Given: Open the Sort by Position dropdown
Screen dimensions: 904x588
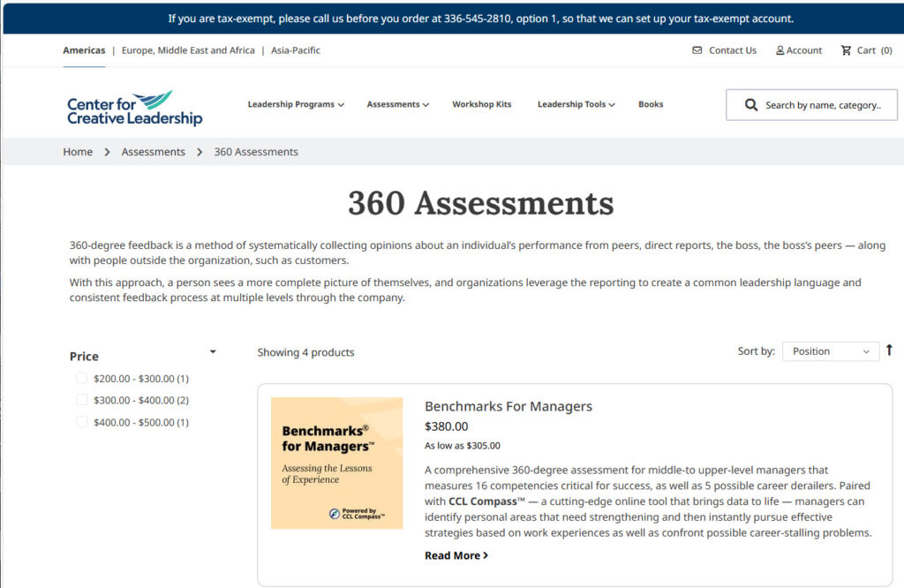Looking at the screenshot, I should [x=830, y=351].
